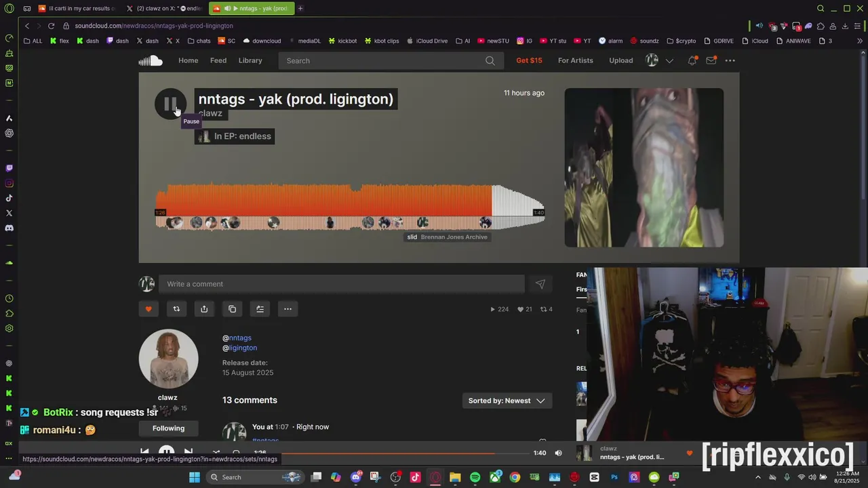Open the TikTok icon in browser sidebar
The height and width of the screenshot is (488, 868).
(x=9, y=198)
